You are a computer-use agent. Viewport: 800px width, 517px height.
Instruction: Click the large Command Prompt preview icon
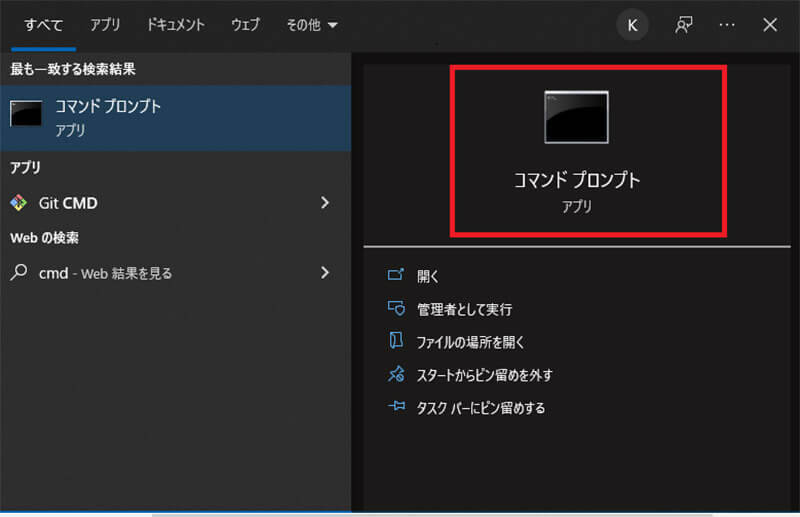tap(576, 116)
